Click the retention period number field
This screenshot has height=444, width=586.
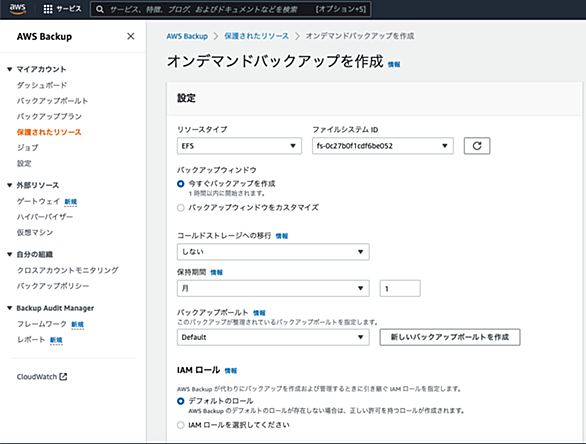pos(400,288)
